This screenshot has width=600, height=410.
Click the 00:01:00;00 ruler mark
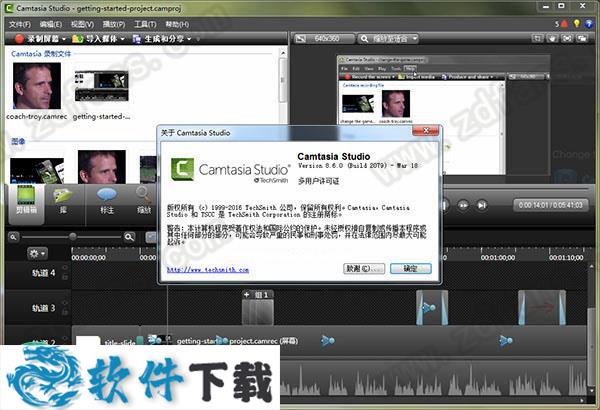[498, 258]
